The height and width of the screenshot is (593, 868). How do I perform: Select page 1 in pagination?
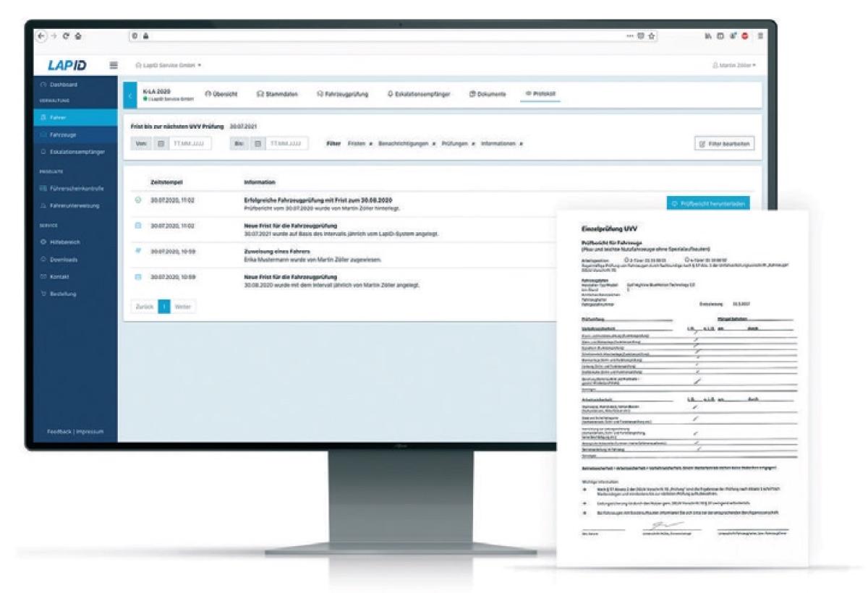click(x=163, y=307)
